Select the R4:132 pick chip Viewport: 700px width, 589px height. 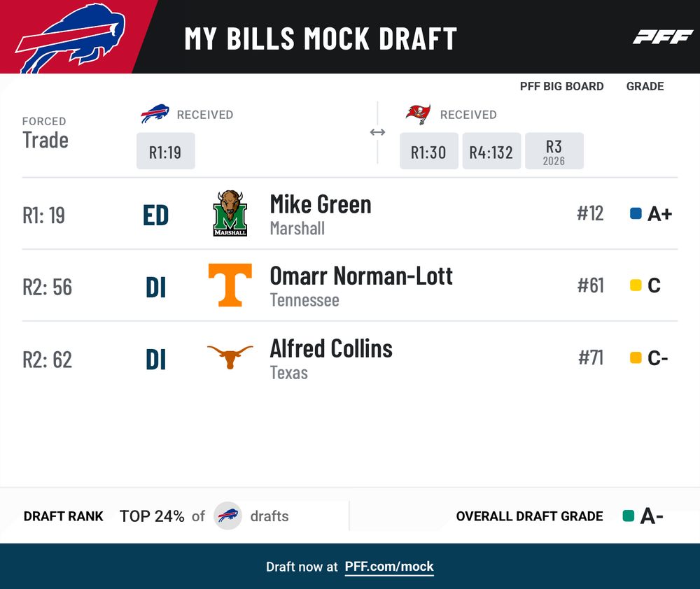491,151
